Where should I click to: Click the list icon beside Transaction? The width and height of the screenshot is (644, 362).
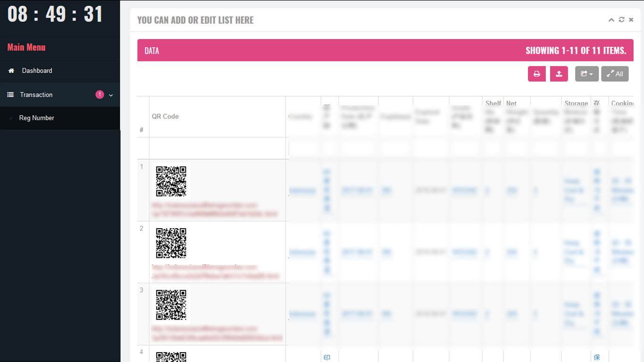(10, 95)
